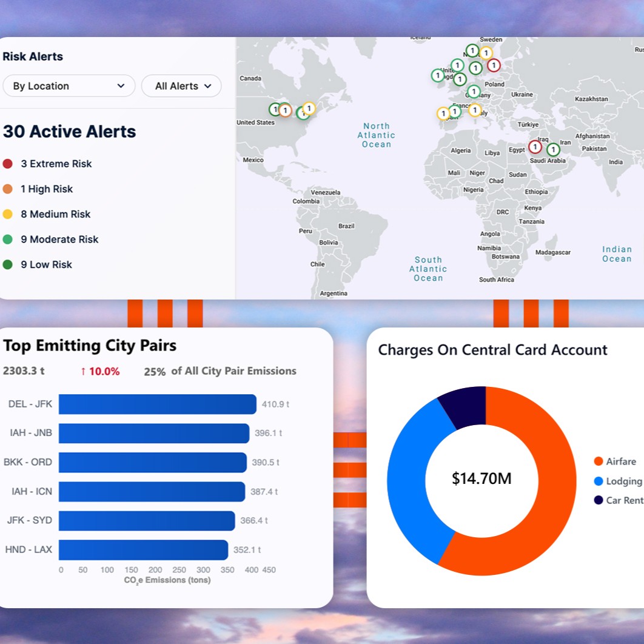
Task: Select the red alert marker near Poland
Action: tap(494, 65)
